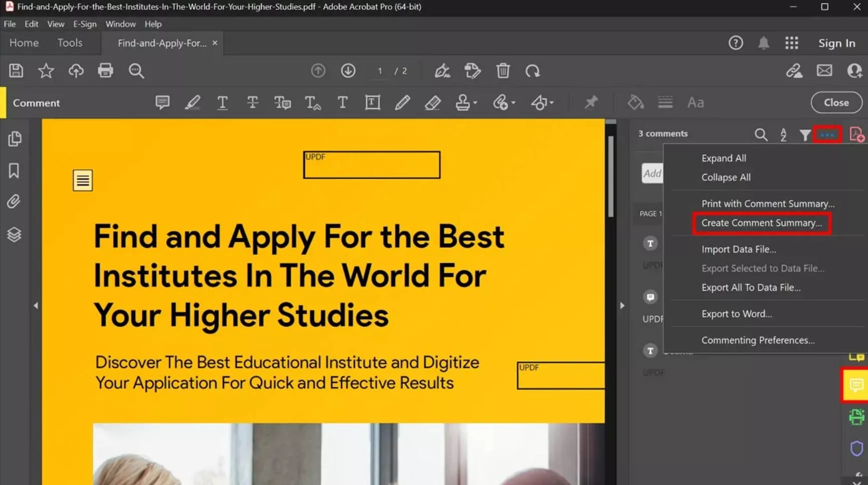
Task: Open the comment filter icon
Action: (805, 134)
